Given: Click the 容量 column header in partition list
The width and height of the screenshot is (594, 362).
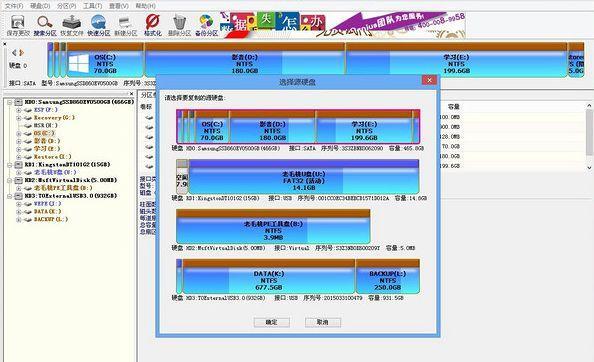Looking at the screenshot, I should pos(453,106).
